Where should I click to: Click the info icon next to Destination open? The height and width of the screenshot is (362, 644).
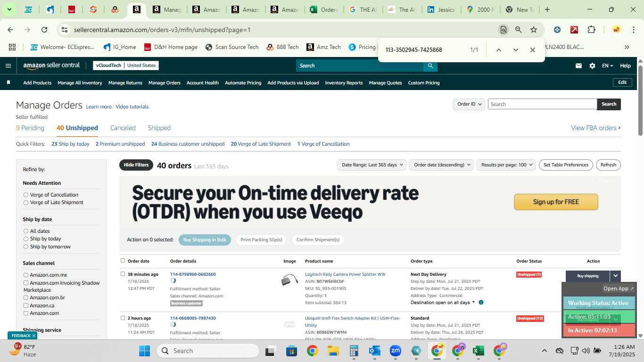pyautogui.click(x=481, y=303)
